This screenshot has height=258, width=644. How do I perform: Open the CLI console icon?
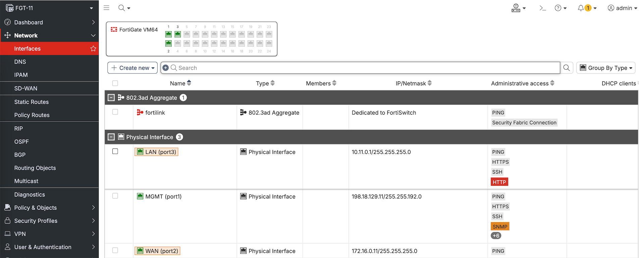[x=542, y=8]
